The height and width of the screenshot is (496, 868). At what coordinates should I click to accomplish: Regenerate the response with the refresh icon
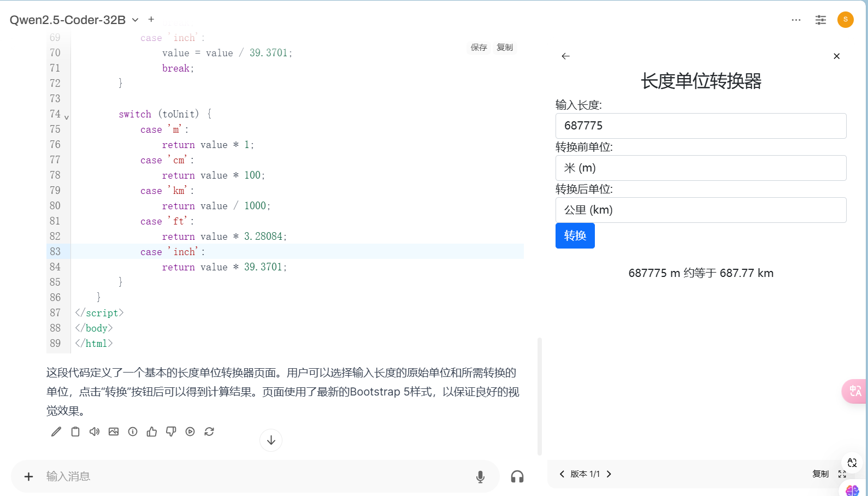pyautogui.click(x=209, y=432)
